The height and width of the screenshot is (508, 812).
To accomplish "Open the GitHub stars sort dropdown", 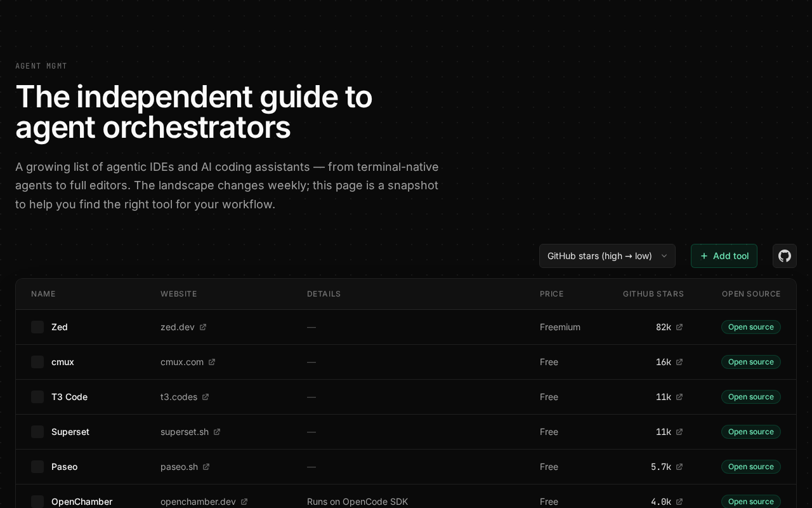I will point(607,256).
